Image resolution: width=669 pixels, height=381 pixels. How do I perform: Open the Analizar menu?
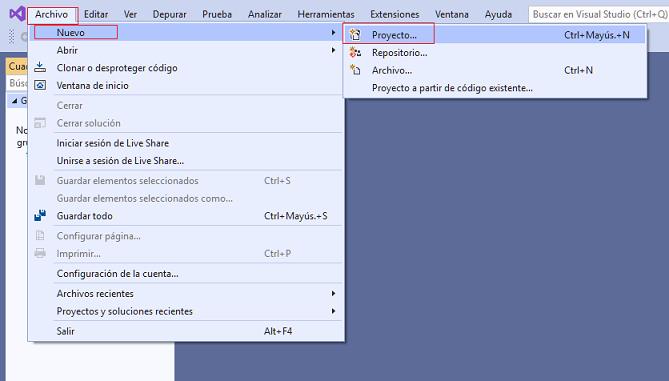265,15
